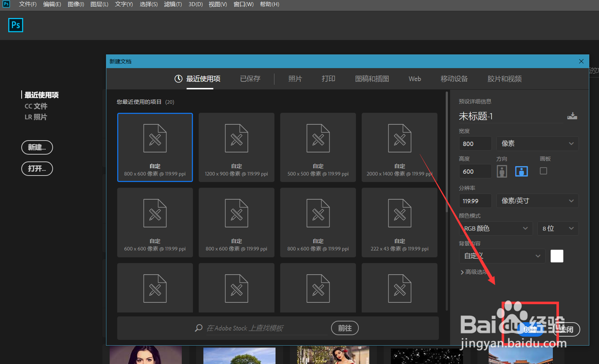This screenshot has height=364, width=599.
Task: Switch to the 打印 tab
Action: tap(329, 79)
